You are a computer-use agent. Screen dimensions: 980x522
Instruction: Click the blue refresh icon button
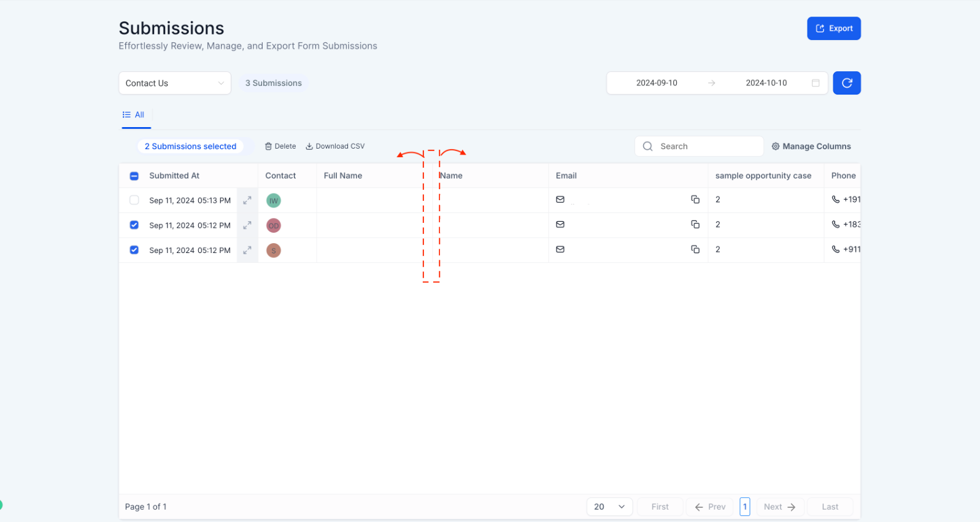pyautogui.click(x=846, y=83)
